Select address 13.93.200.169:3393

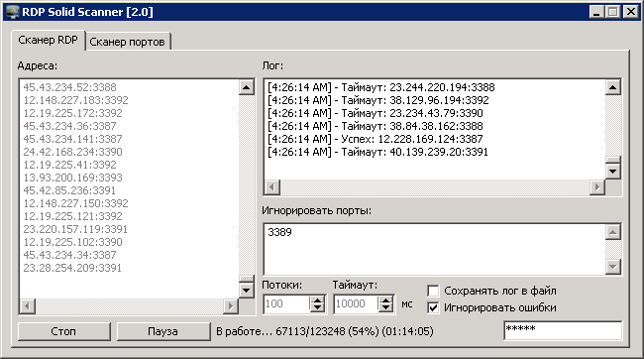pyautogui.click(x=72, y=178)
